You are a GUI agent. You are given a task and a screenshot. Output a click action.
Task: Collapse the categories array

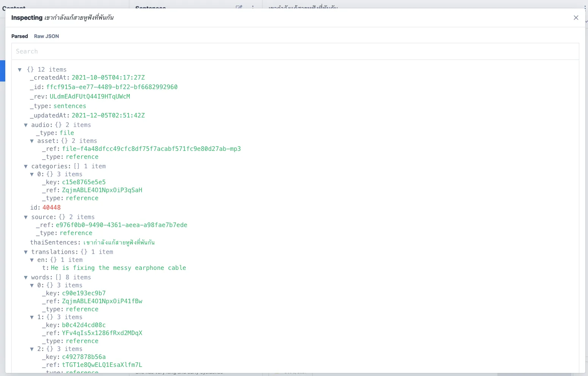(x=26, y=166)
